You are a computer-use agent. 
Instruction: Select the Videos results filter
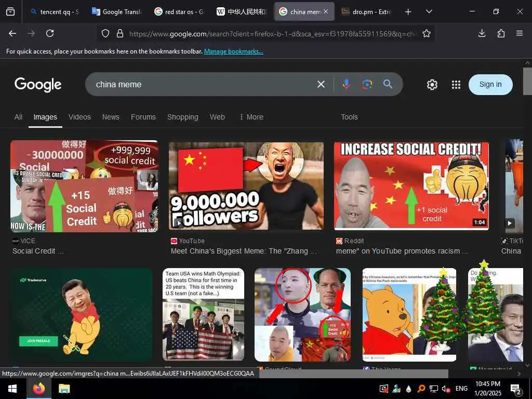pyautogui.click(x=79, y=117)
